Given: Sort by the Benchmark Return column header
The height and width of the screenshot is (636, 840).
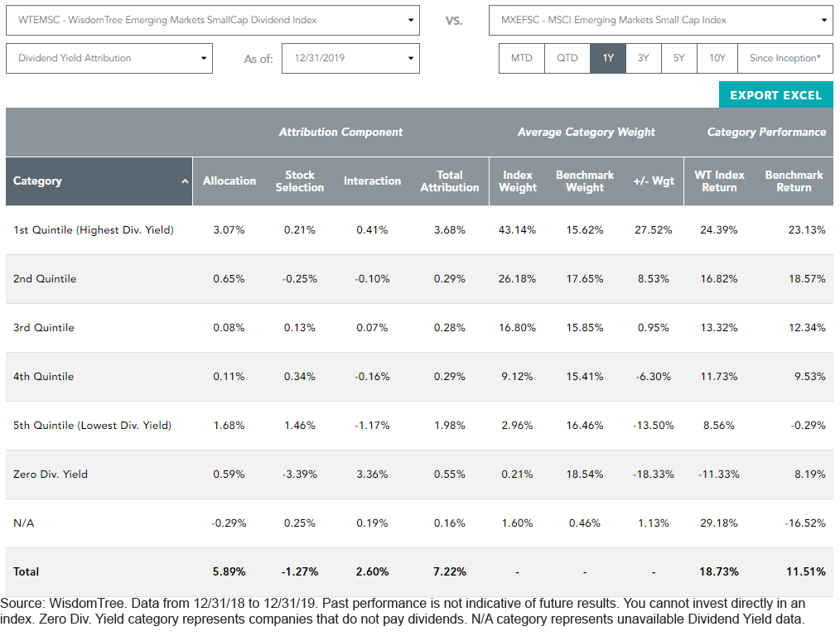Looking at the screenshot, I should [x=794, y=181].
